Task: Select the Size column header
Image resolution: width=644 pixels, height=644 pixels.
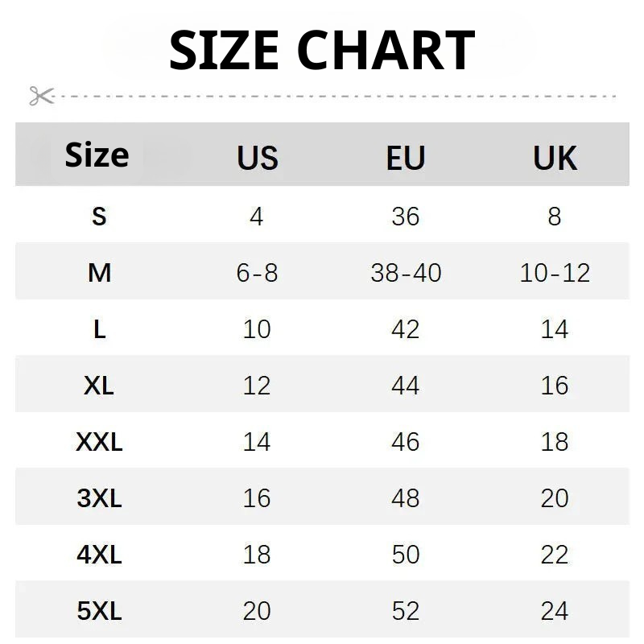Action: click(97, 155)
